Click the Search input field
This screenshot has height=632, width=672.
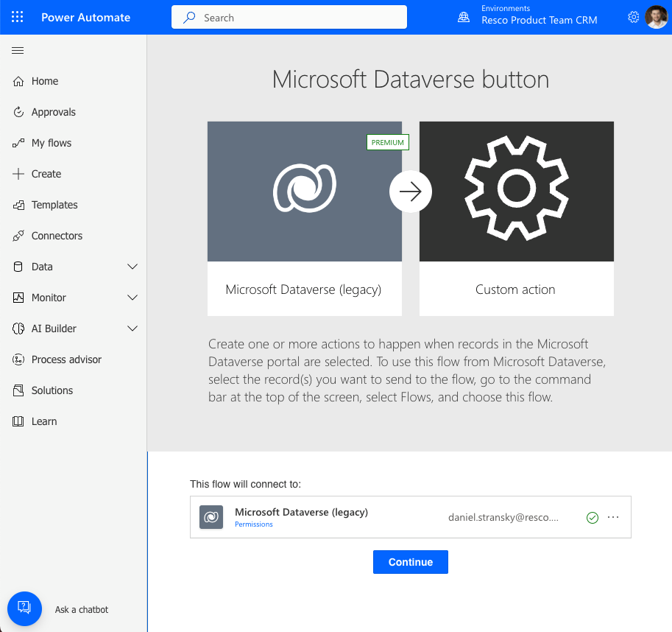pyautogui.click(x=289, y=17)
